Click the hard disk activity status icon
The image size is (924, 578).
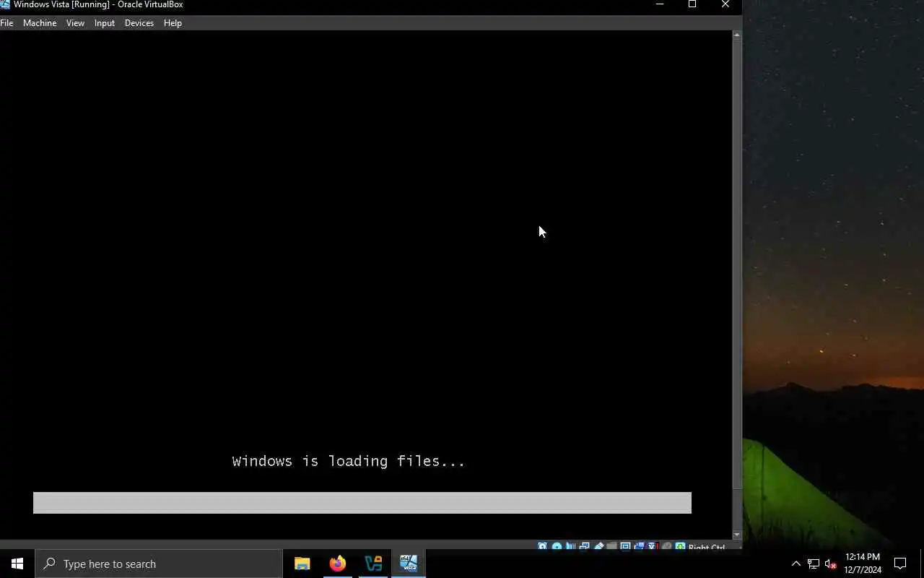pyautogui.click(x=542, y=546)
